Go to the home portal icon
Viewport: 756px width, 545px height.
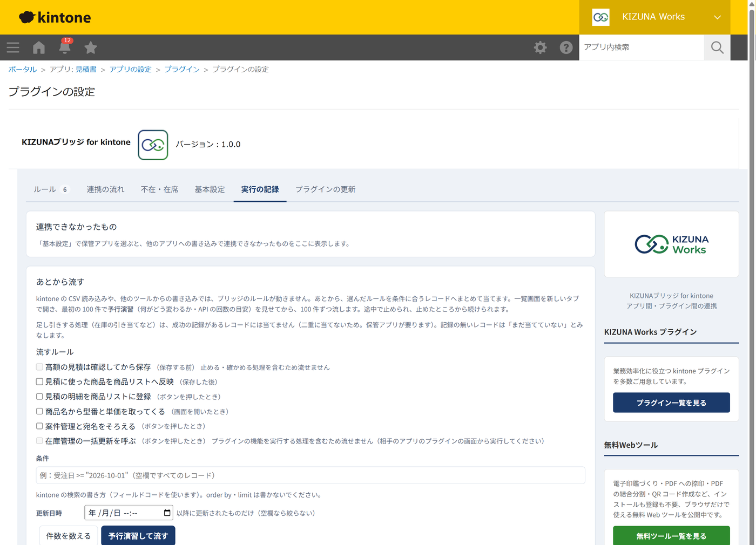point(39,47)
